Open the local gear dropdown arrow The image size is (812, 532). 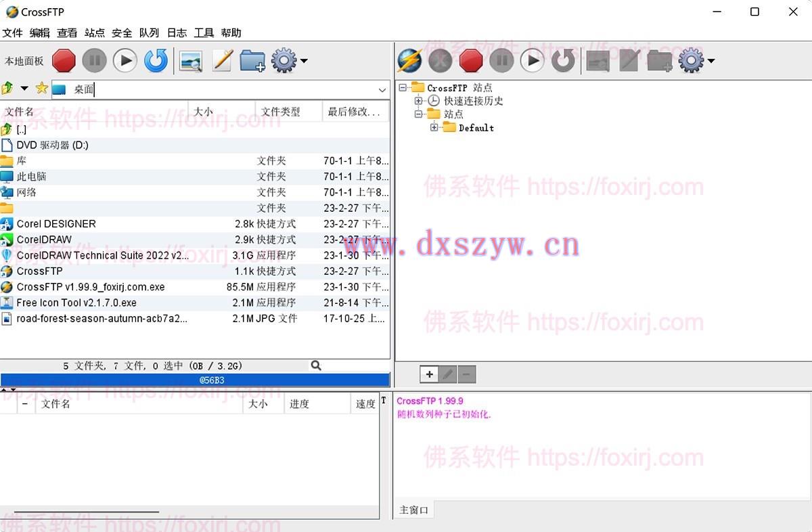pyautogui.click(x=304, y=61)
